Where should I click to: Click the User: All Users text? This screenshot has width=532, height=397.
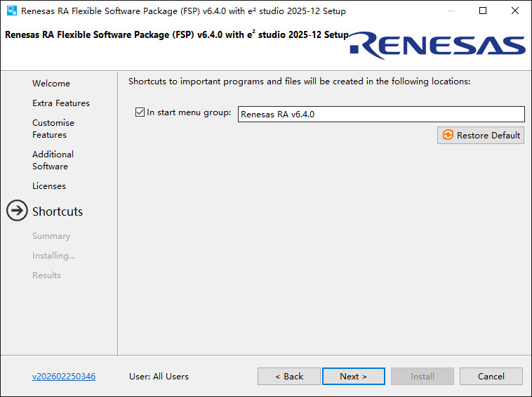159,377
